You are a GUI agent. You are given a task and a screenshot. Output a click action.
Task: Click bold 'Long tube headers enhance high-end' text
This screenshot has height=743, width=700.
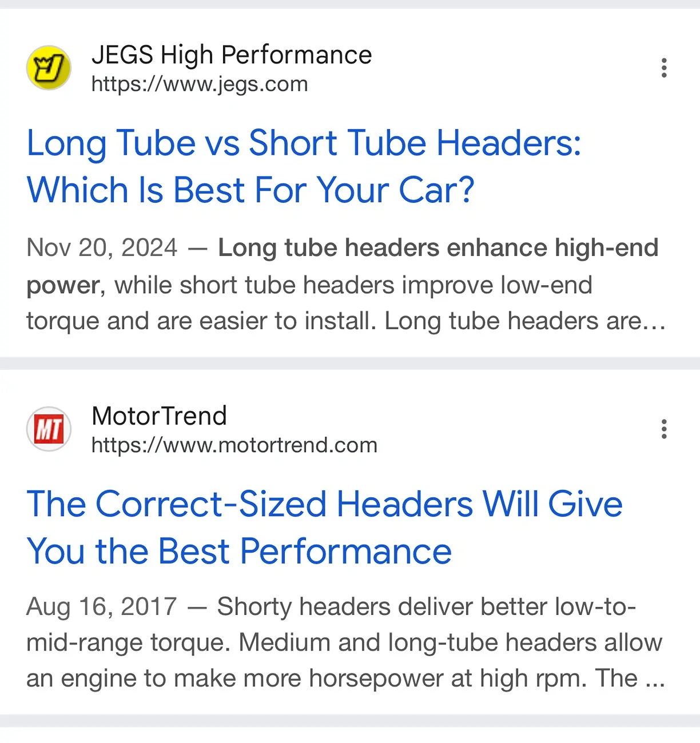[x=438, y=248]
